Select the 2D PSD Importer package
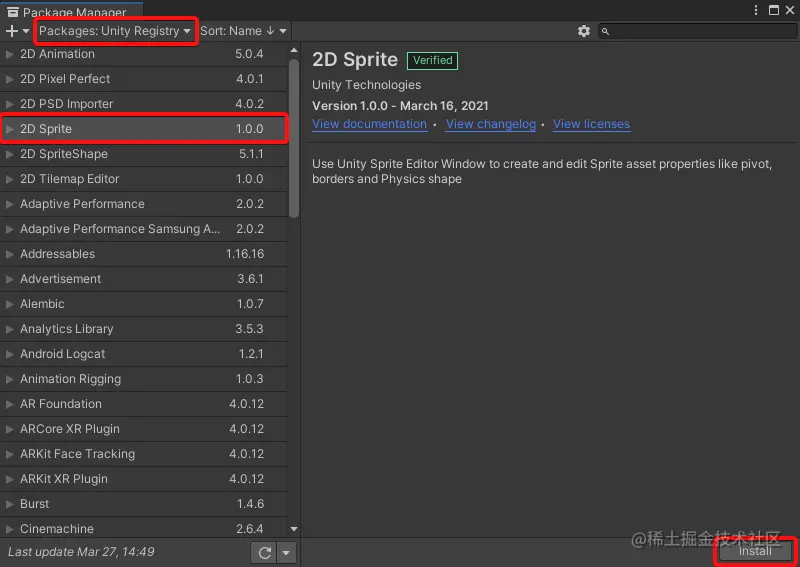Image resolution: width=800 pixels, height=567 pixels. (x=144, y=104)
